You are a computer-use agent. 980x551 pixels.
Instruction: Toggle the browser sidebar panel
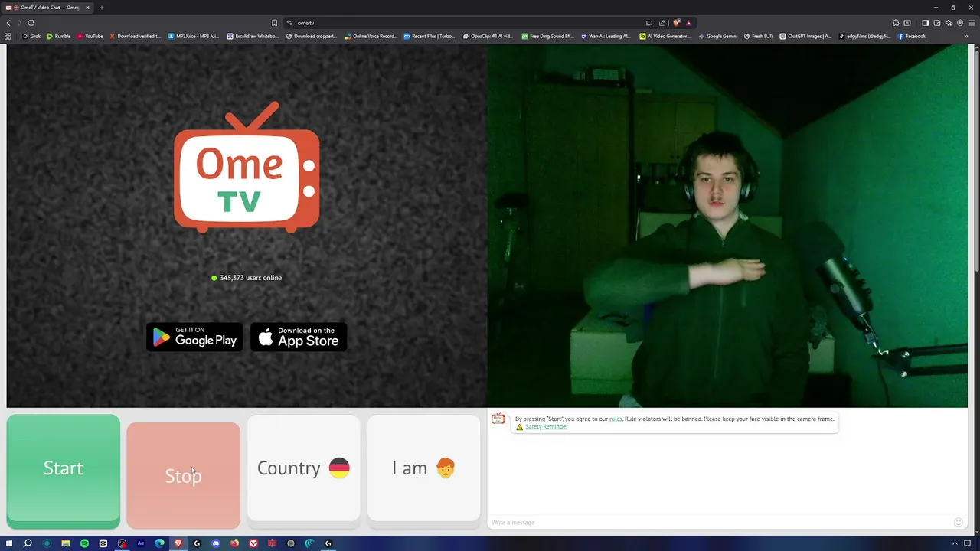tap(925, 23)
